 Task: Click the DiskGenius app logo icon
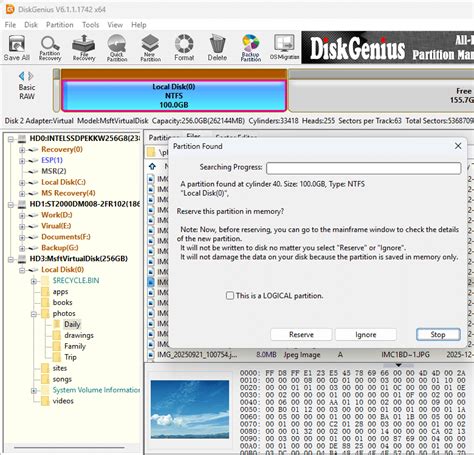click(x=10, y=9)
